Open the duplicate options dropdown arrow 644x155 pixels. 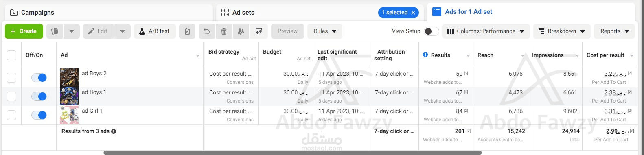pos(72,31)
